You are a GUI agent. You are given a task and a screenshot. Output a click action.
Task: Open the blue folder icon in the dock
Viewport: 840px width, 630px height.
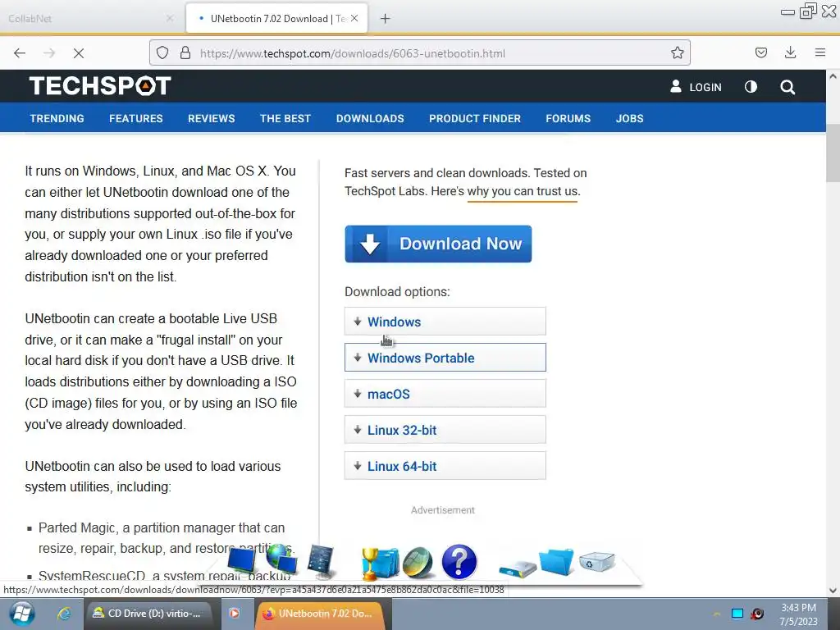556,561
